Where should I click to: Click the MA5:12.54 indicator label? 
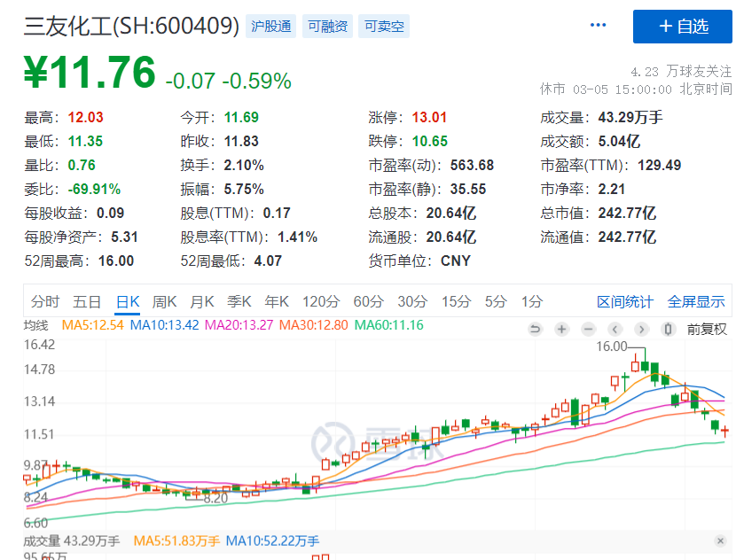[92, 325]
